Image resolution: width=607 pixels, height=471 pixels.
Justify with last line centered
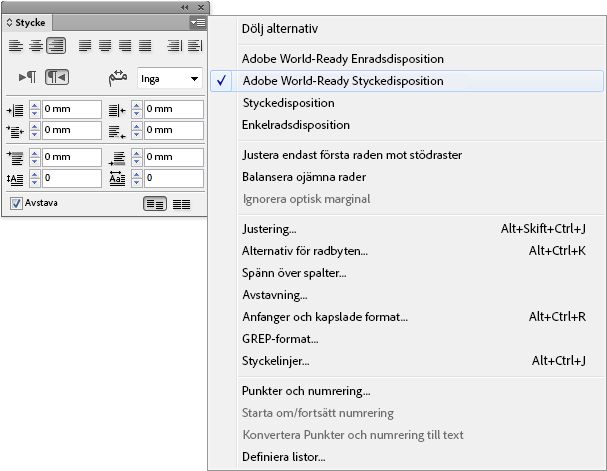click(105, 46)
